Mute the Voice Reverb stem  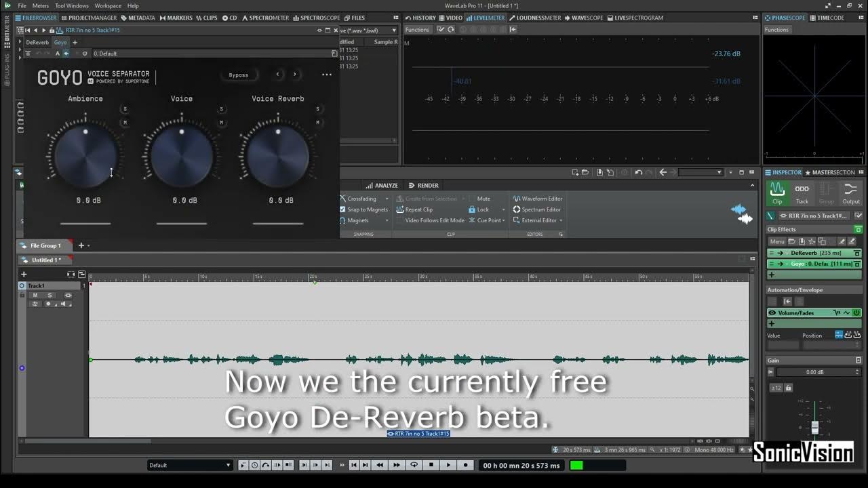[317, 123]
